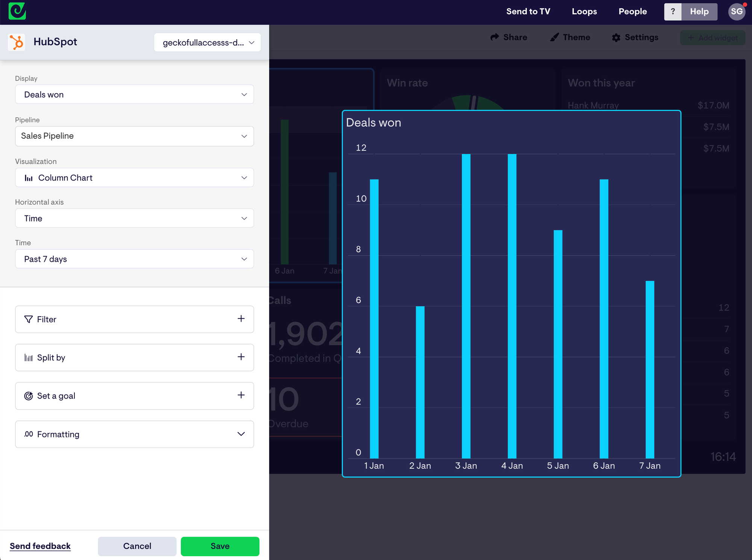Expand the Formatting section chevron
The image size is (752, 560).
(241, 434)
